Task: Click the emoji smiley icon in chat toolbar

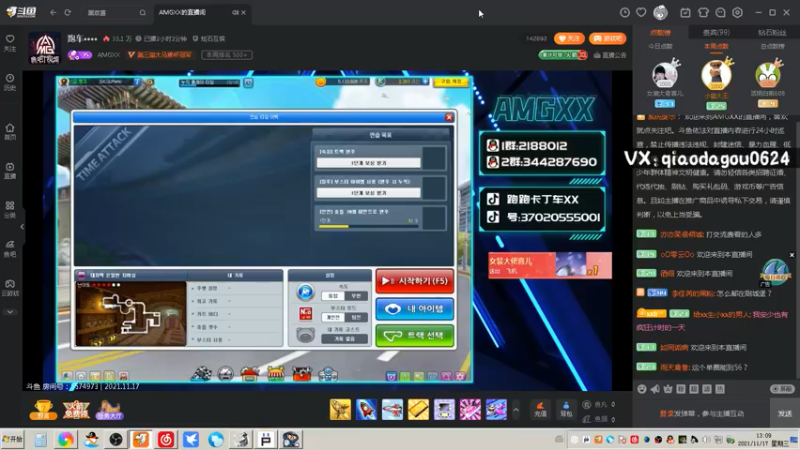Action: [x=642, y=389]
